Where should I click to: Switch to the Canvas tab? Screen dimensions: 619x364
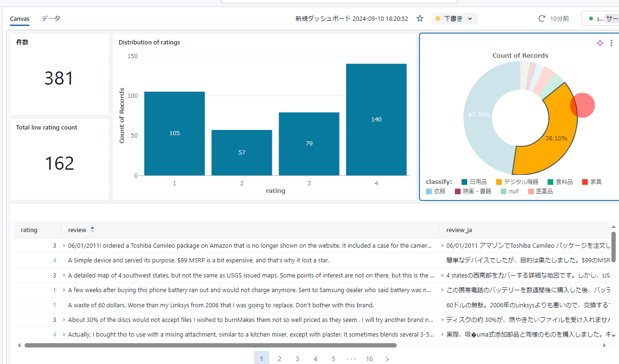coord(19,19)
